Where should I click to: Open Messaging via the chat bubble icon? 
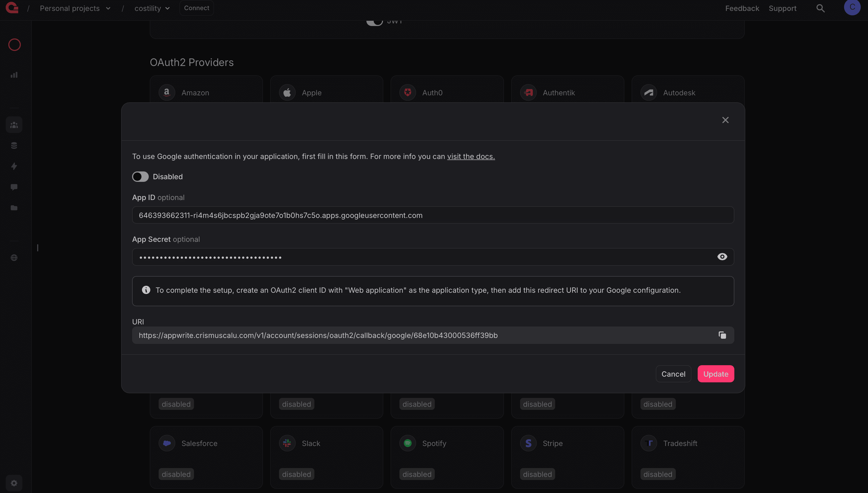point(14,187)
